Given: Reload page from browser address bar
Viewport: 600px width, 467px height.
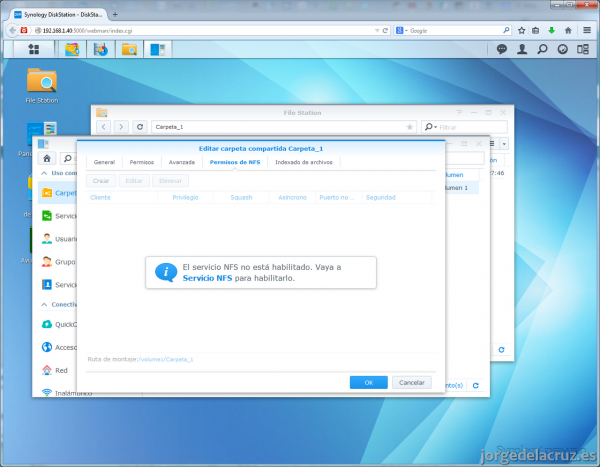Looking at the screenshot, I should click(x=385, y=30).
